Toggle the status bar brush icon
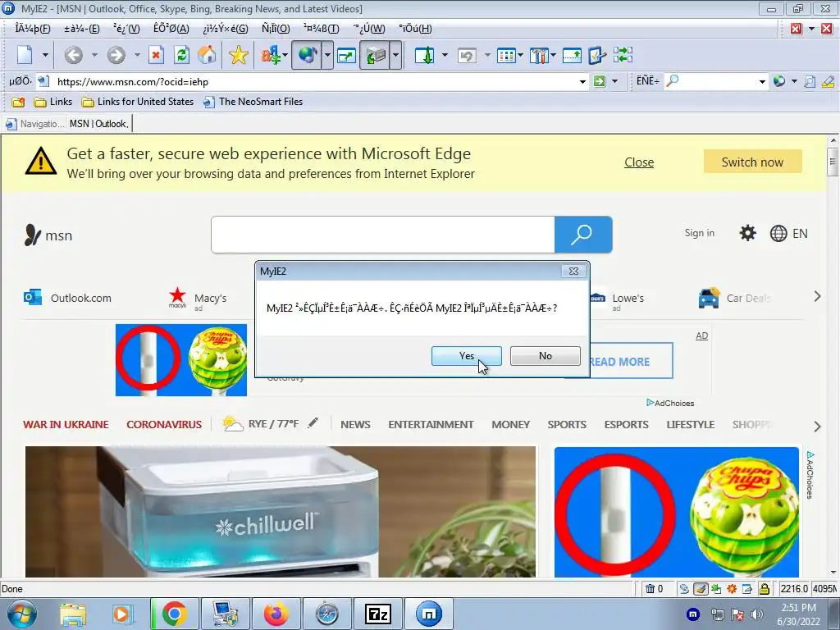The height and width of the screenshot is (630, 840). pyautogui.click(x=701, y=589)
